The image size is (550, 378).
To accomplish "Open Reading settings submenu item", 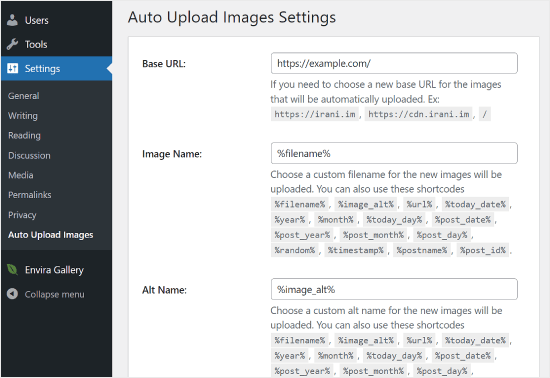I will pos(24,135).
